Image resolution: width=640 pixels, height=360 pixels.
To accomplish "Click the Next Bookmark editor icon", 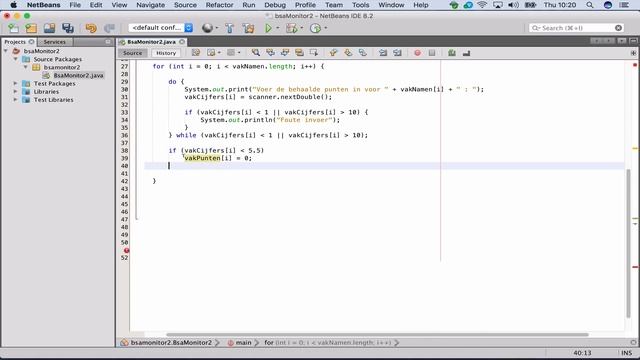I will tap(348, 53).
